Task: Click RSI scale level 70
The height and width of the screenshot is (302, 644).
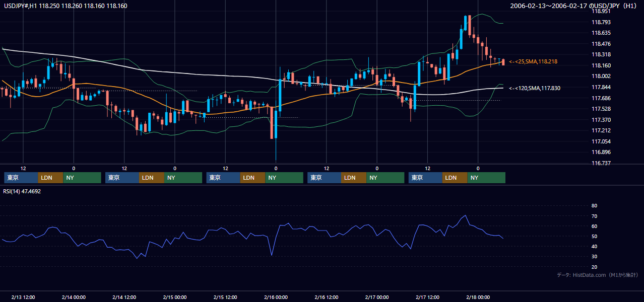Action: click(x=594, y=216)
